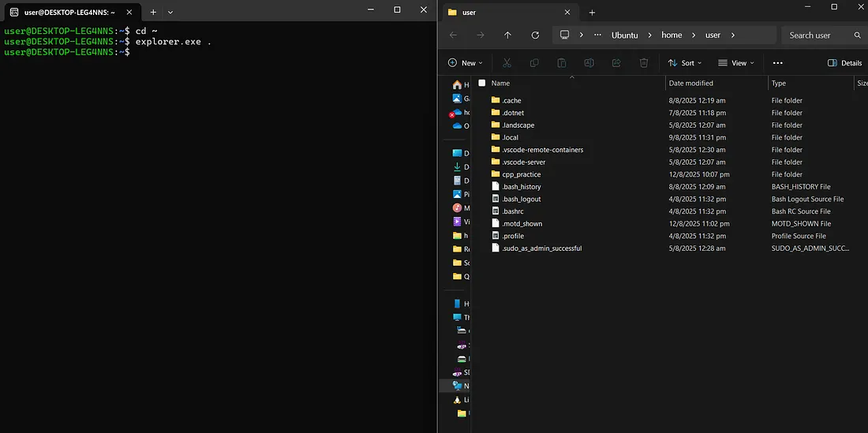868x433 pixels.
Task: Select the Downloads arrow icon in the sidebar
Action: 457,167
